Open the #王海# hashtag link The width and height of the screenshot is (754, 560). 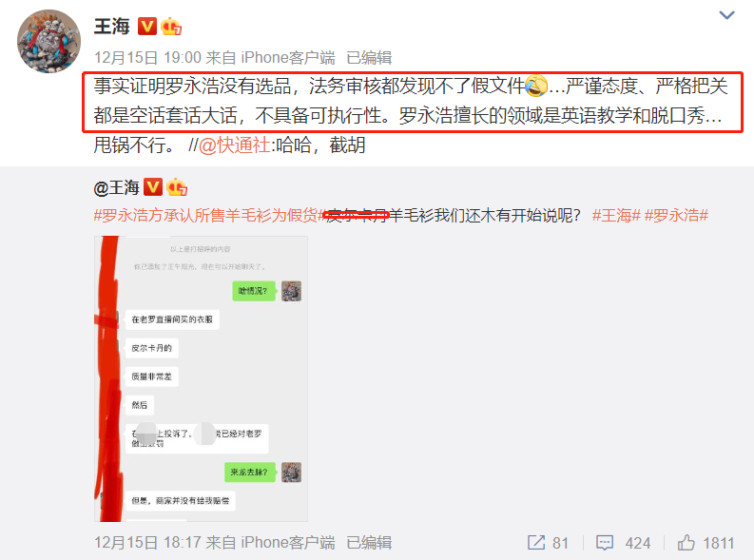point(616,215)
